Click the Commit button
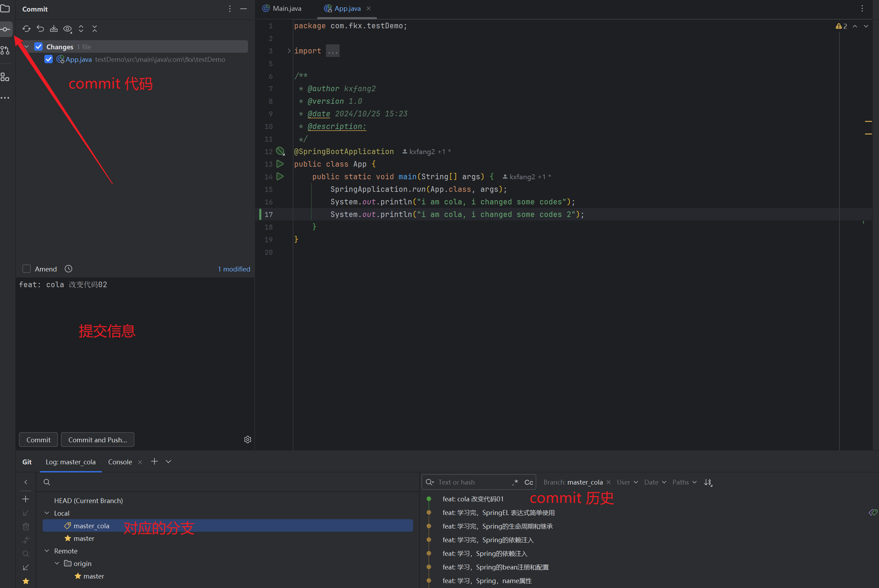Viewport: 879px width, 588px height. 38,440
